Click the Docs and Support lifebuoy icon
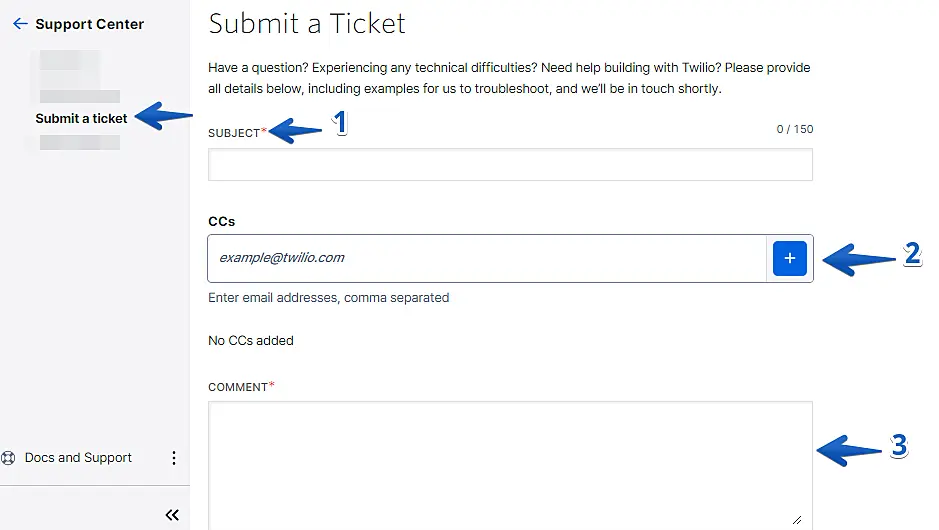 pos(9,458)
